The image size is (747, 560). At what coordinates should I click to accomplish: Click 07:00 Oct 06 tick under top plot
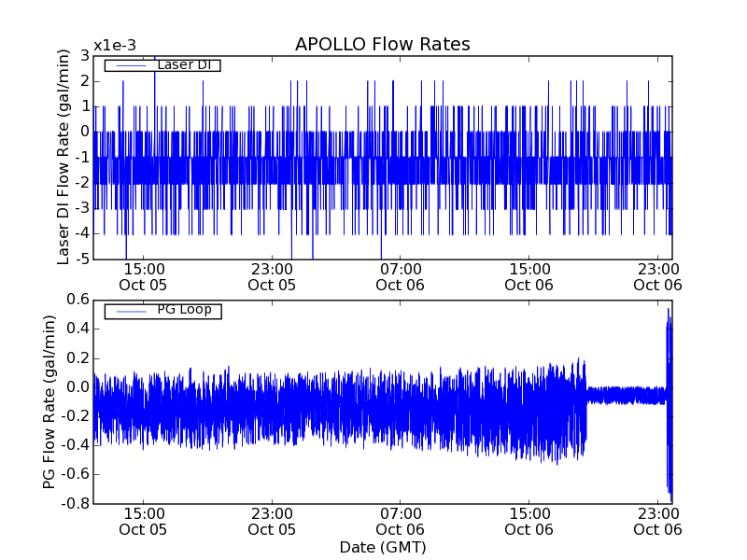click(x=401, y=276)
